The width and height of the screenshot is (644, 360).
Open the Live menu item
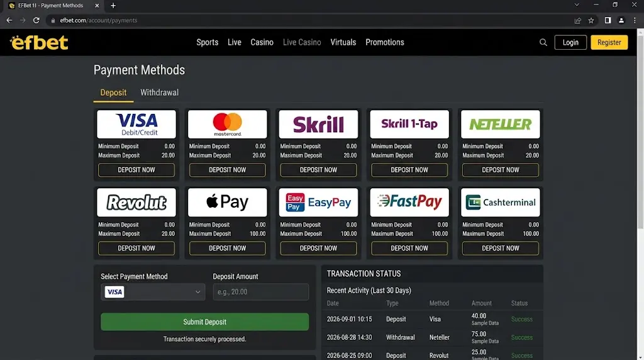235,42
